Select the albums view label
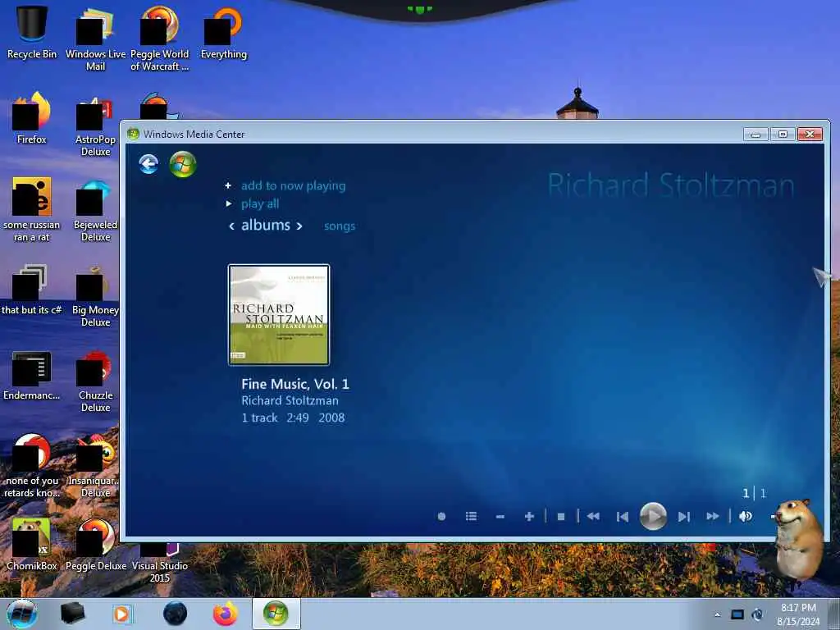The width and height of the screenshot is (840, 630). click(266, 225)
